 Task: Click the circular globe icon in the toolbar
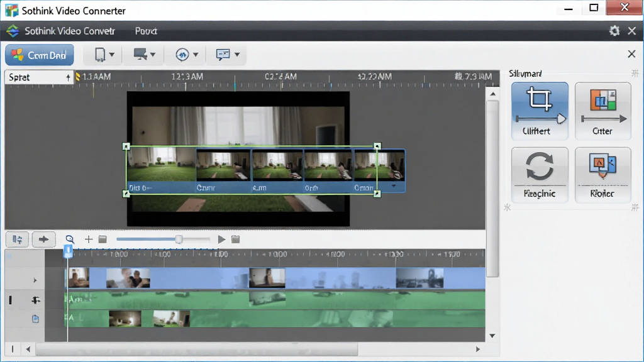point(182,54)
